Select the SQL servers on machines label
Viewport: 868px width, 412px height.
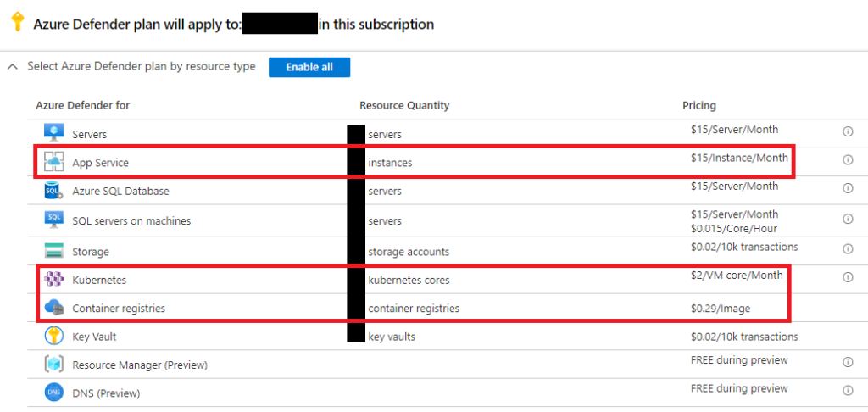point(131,221)
